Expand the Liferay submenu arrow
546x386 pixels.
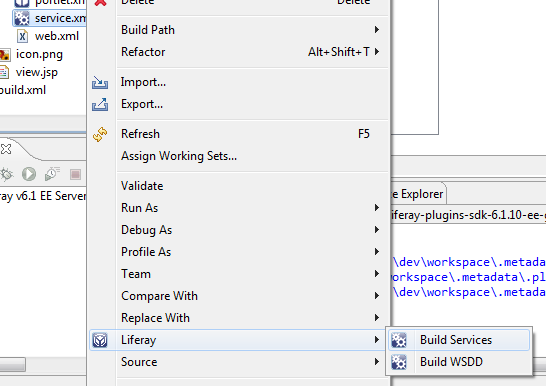click(376, 340)
